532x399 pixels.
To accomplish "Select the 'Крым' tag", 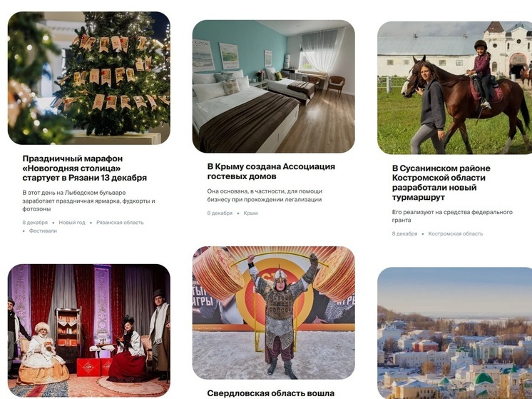I will (250, 213).
